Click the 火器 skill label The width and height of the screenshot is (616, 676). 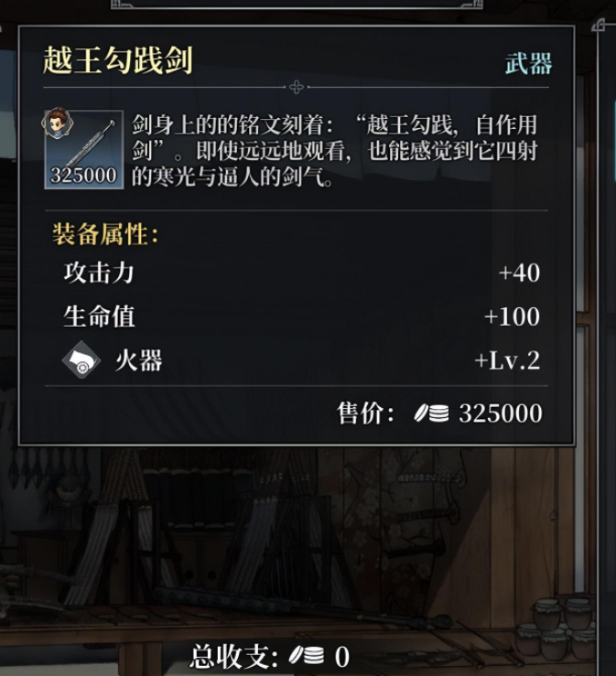pyautogui.click(x=139, y=360)
